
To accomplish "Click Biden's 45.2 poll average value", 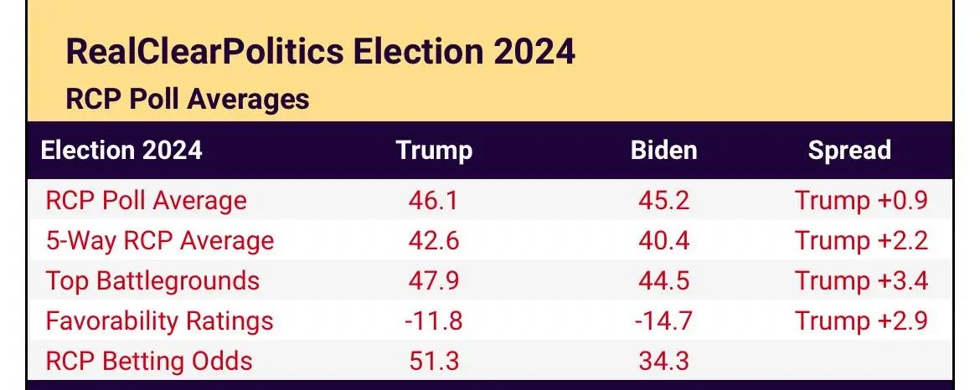I will click(x=663, y=201).
